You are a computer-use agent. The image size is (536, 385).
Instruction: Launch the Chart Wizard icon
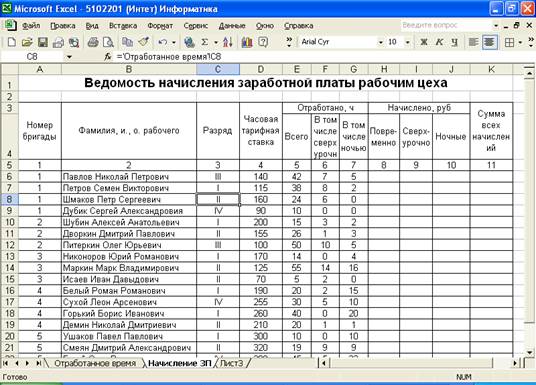point(247,42)
